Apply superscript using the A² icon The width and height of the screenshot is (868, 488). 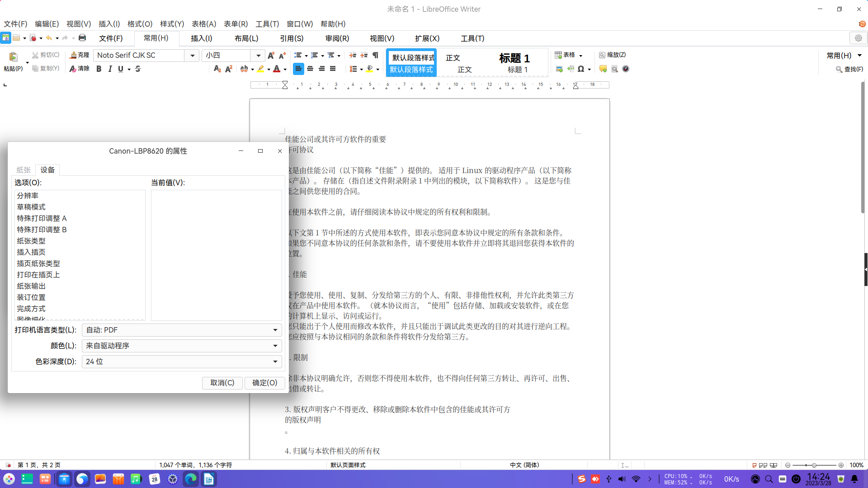pyautogui.click(x=229, y=69)
